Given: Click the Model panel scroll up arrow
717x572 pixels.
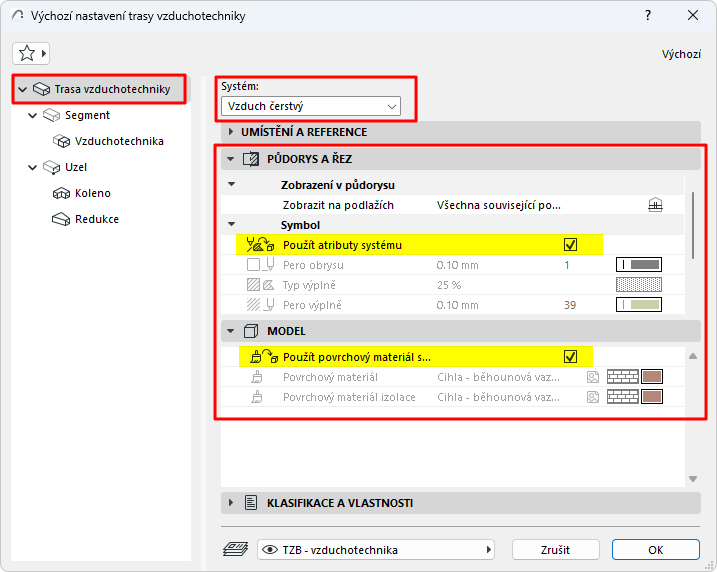Looking at the screenshot, I should coord(693,356).
